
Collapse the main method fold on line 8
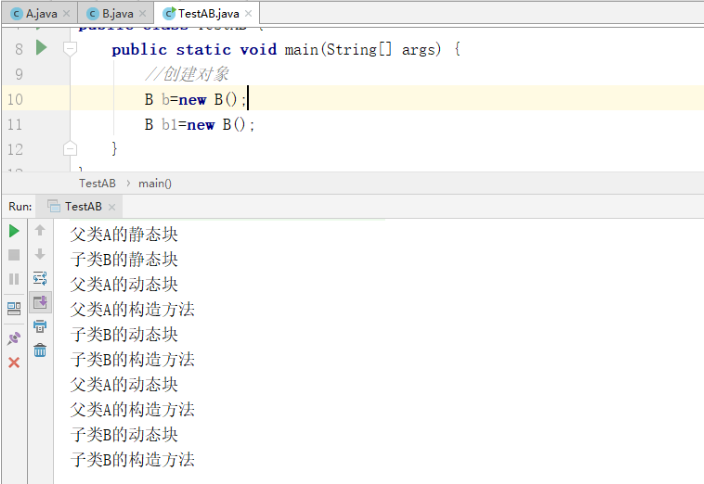click(70, 48)
